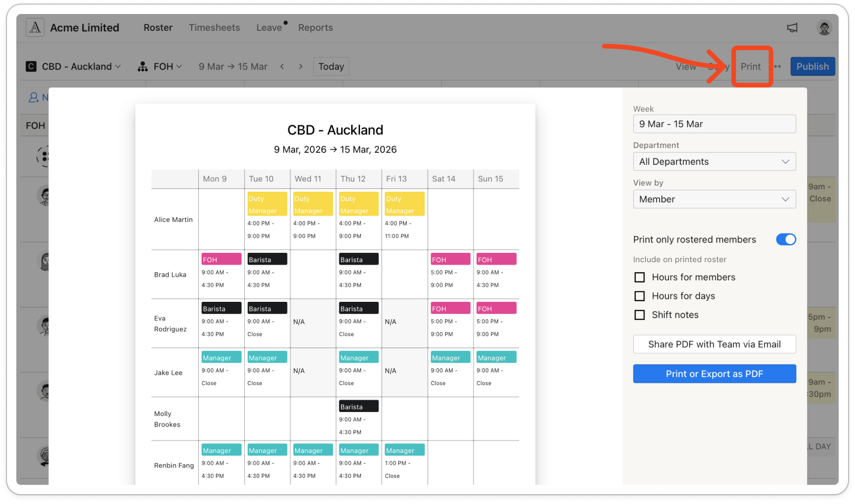Go to previous week arrow

(x=282, y=66)
